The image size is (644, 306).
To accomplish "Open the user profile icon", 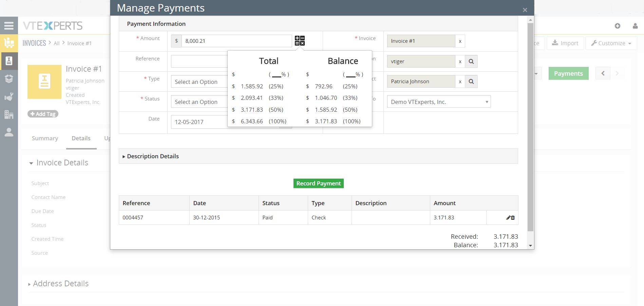I will pyautogui.click(x=635, y=26).
